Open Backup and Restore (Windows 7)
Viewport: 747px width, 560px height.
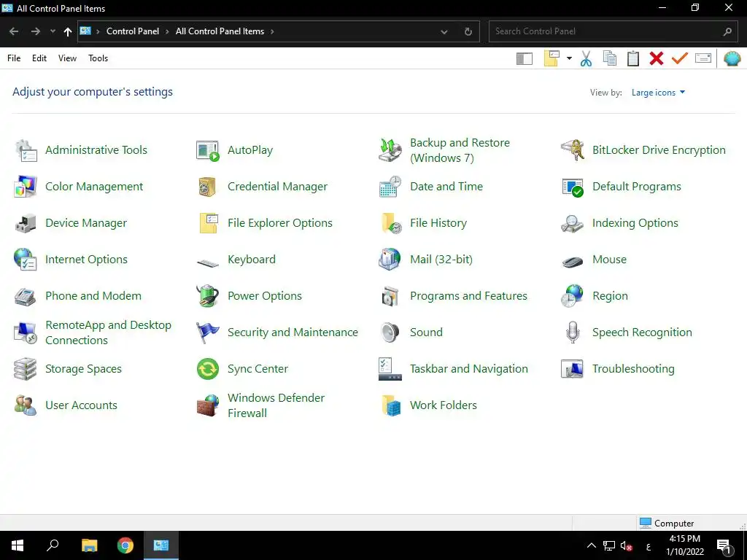tap(444, 150)
